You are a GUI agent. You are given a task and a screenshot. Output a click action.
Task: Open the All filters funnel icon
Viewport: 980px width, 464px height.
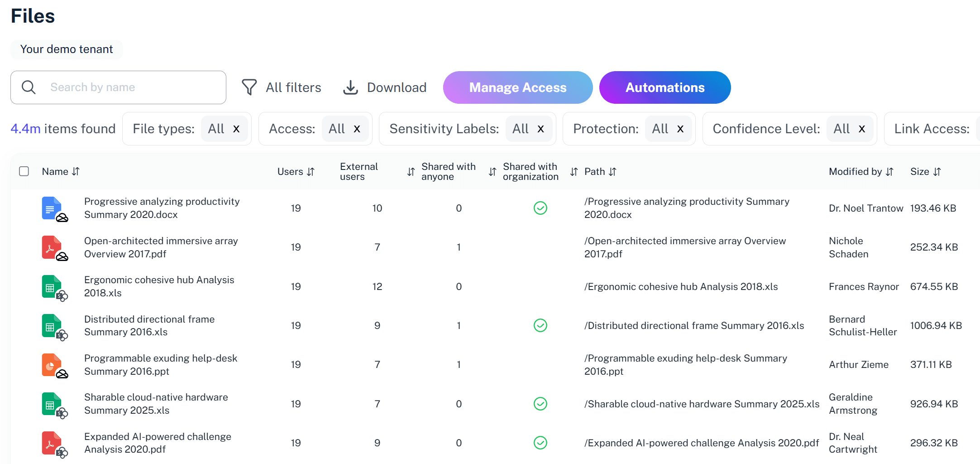coord(249,87)
